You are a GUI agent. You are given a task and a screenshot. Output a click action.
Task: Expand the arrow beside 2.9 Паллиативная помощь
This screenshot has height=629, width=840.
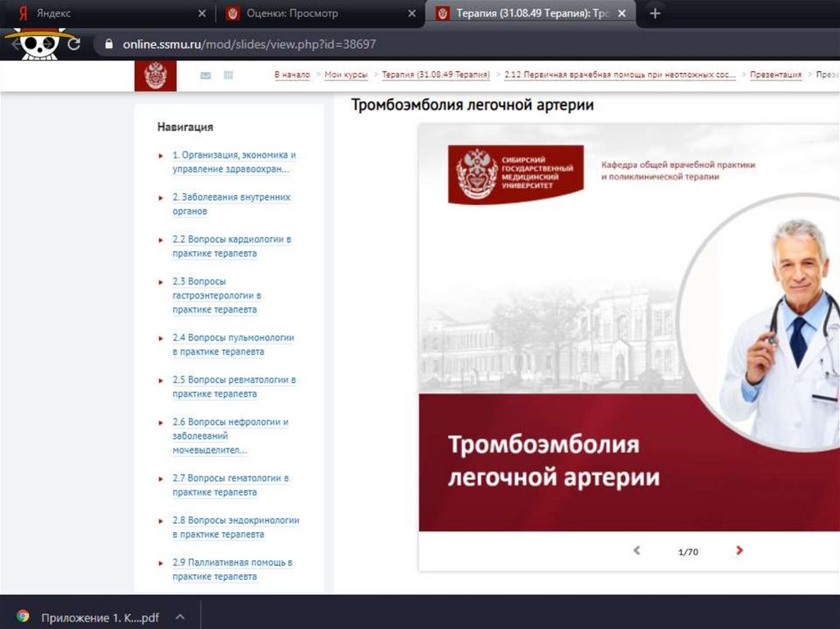[161, 563]
